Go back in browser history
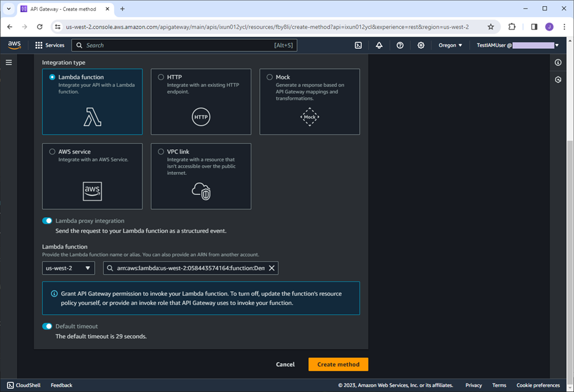574x392 pixels. coord(10,27)
